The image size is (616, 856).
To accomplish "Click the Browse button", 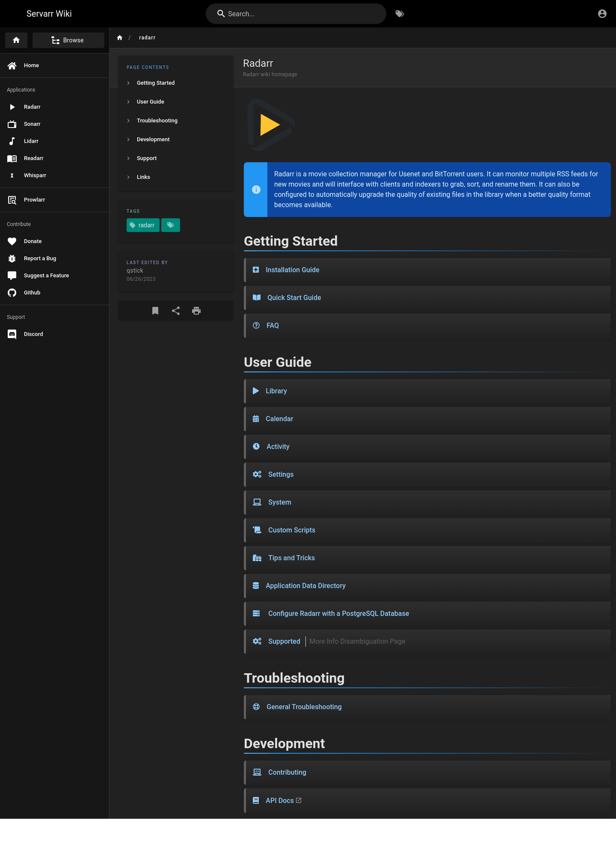I will point(68,40).
